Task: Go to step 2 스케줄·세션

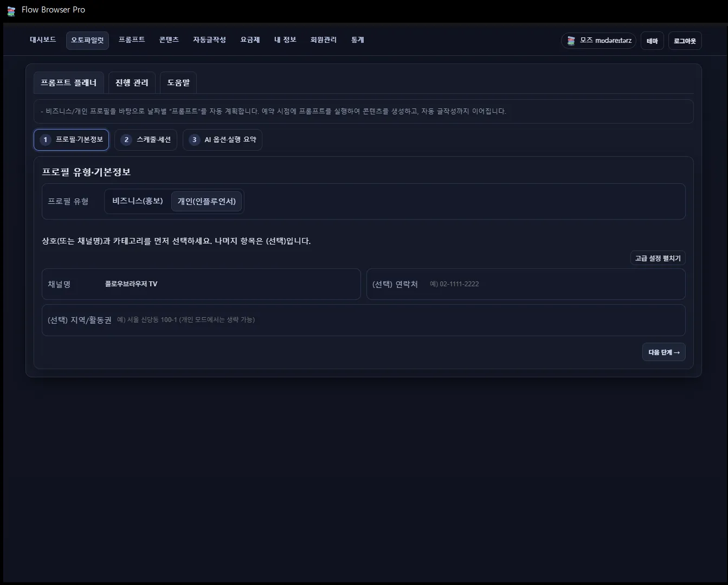Action: point(145,139)
